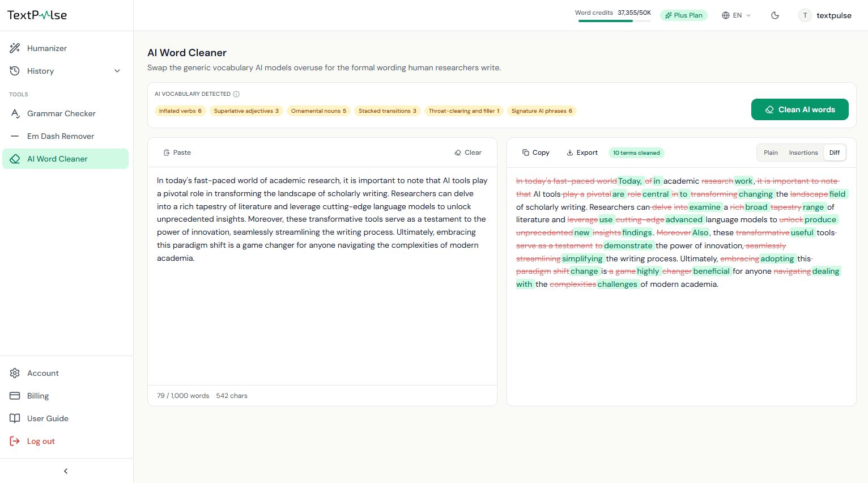This screenshot has width=868, height=483.
Task: Click the word credits progress bar
Action: click(x=615, y=21)
